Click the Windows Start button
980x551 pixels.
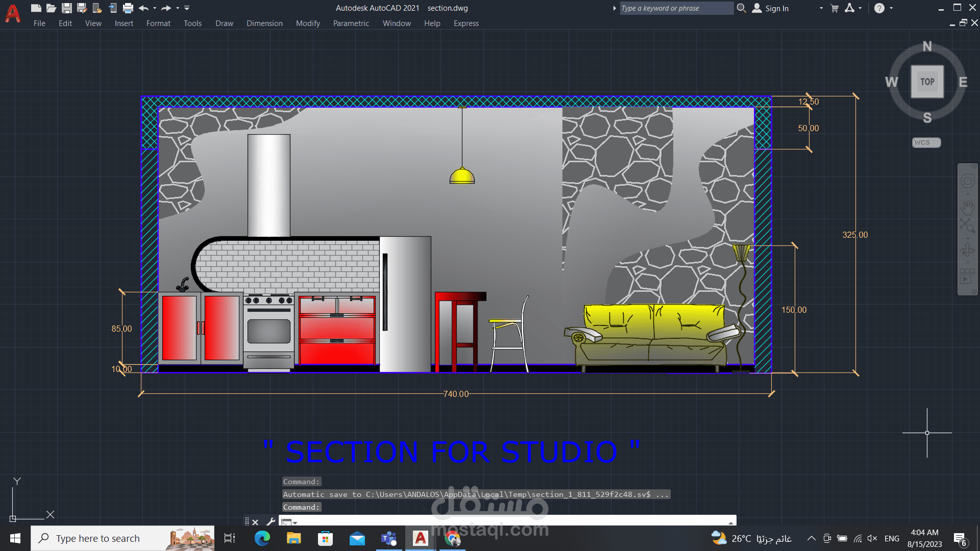coord(15,538)
